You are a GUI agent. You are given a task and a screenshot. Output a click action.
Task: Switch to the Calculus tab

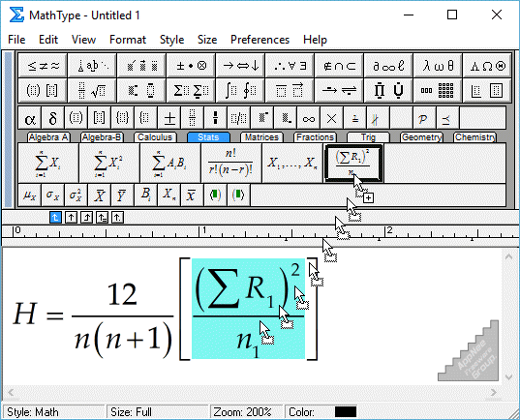[155, 137]
